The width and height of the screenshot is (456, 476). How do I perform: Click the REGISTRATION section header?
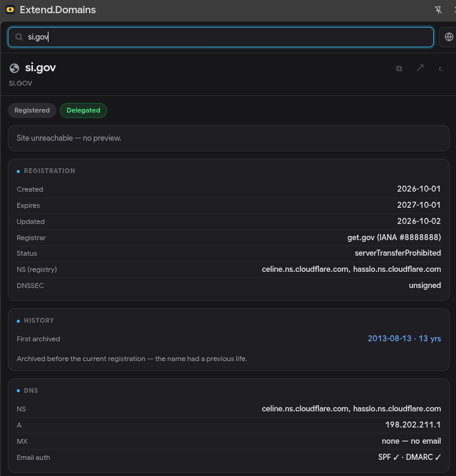coord(50,171)
